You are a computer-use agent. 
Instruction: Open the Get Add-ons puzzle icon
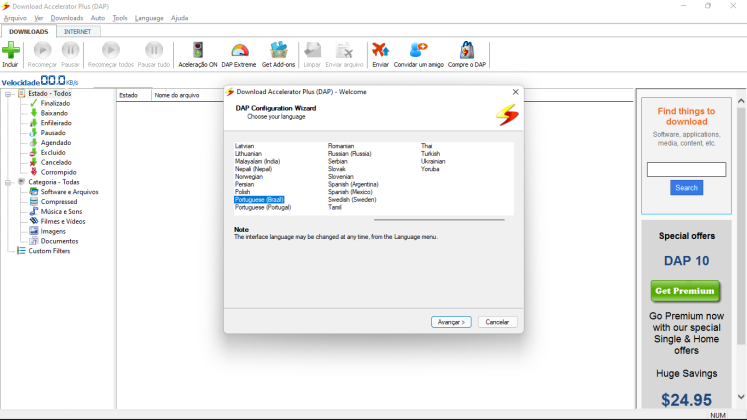tap(279, 50)
